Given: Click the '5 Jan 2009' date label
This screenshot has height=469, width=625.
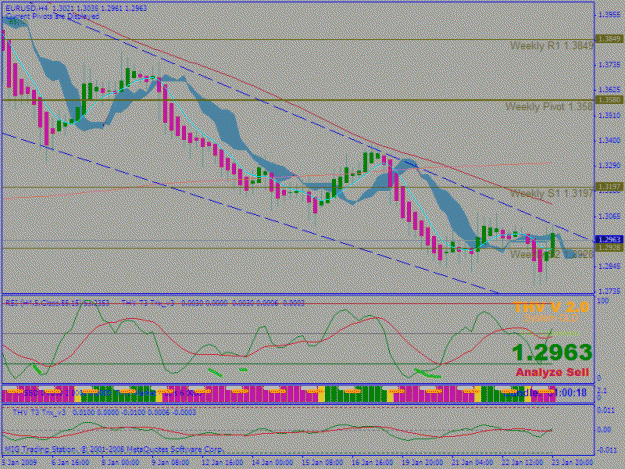Looking at the screenshot, I should (19, 463).
